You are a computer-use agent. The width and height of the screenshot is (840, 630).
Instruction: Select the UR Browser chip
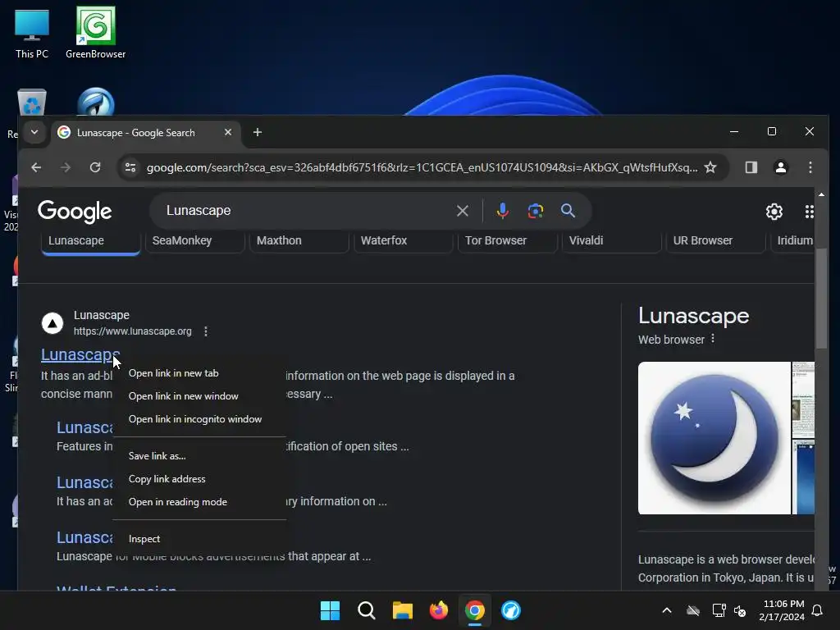(715, 241)
